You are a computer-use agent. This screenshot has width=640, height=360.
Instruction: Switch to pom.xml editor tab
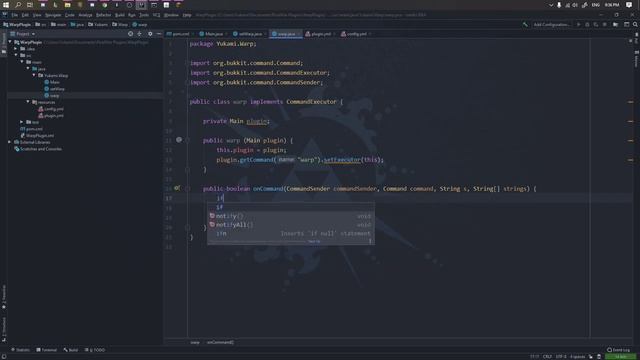tap(178, 34)
